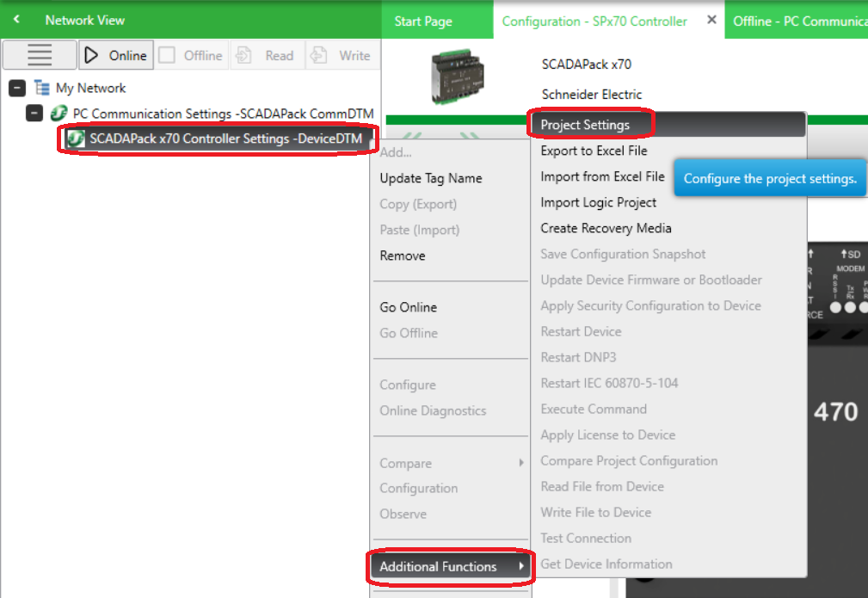Open the hamburger menu button

pyautogui.click(x=40, y=55)
